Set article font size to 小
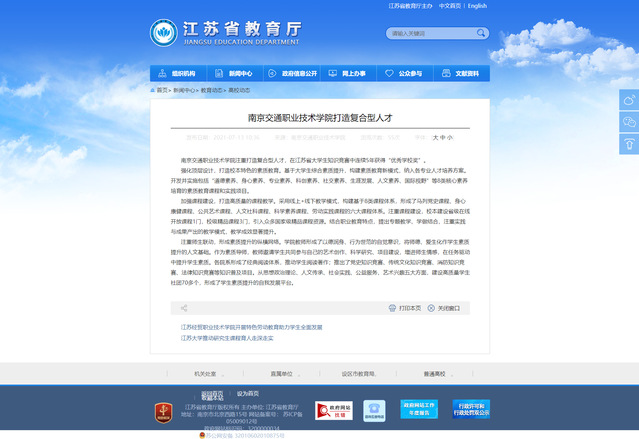The width and height of the screenshot is (639, 439). click(450, 137)
